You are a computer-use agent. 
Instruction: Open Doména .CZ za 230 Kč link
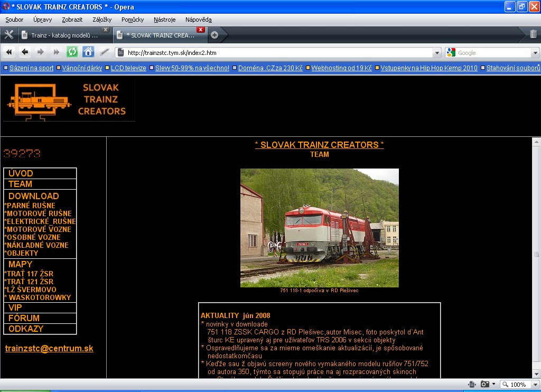coord(270,68)
